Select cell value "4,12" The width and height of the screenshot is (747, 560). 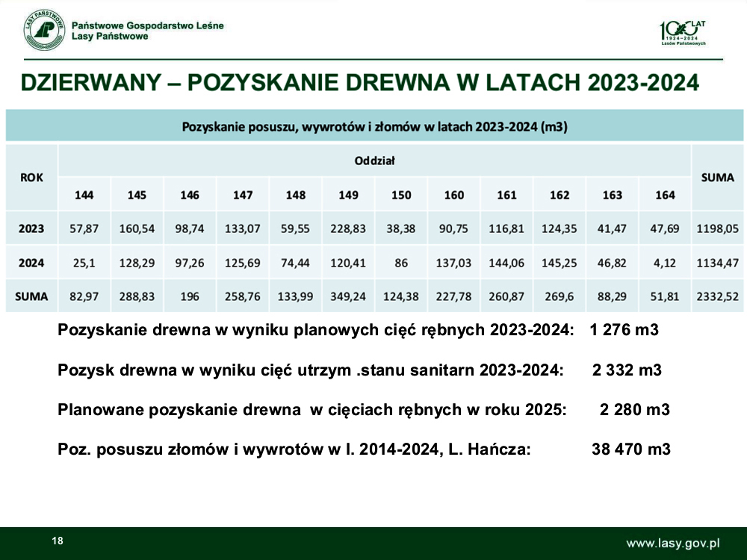[665, 264]
